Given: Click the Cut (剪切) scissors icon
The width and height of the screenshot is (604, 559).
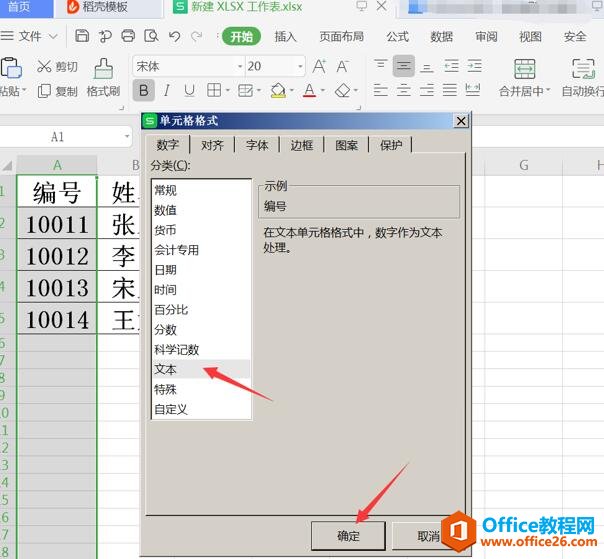Looking at the screenshot, I should (x=44, y=67).
